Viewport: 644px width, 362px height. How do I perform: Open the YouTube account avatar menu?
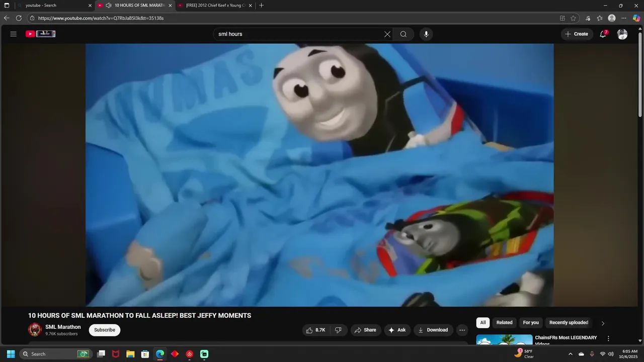pyautogui.click(x=622, y=34)
